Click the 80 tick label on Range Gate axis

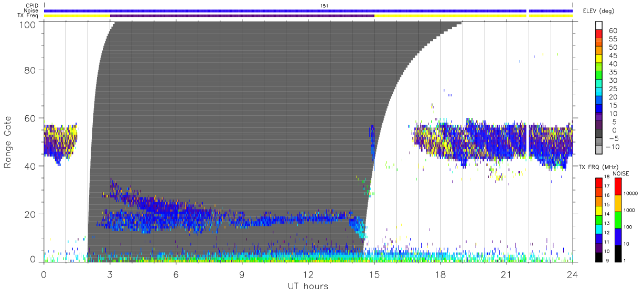[x=30, y=70]
